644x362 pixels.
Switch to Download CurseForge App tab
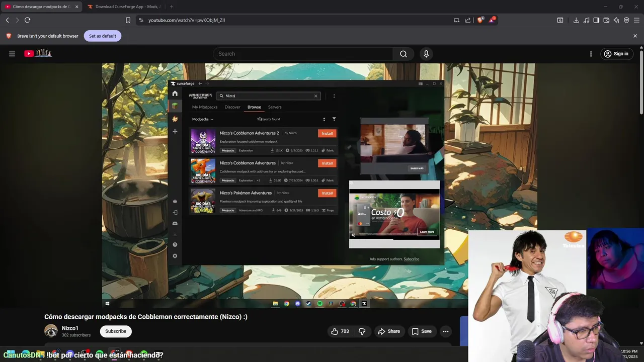(123, 7)
